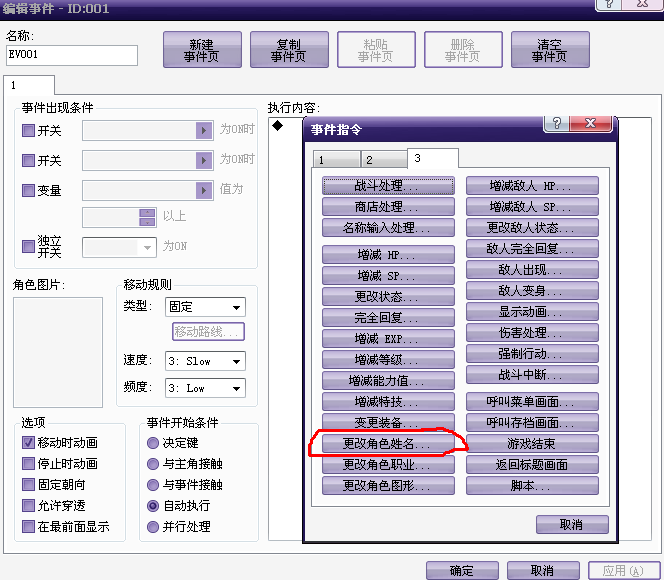The image size is (664, 580).
Task: Select event page tab 1
Action: [x=29, y=85]
